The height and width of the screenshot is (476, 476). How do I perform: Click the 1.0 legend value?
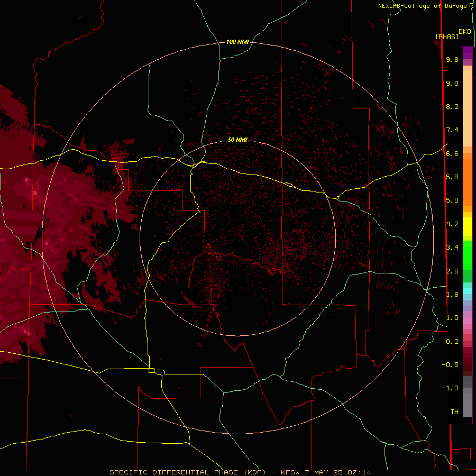(x=452, y=318)
